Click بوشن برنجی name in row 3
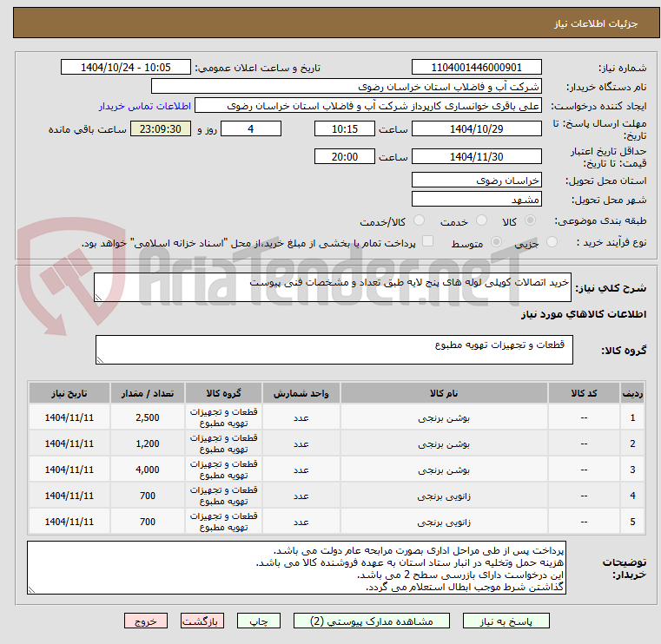 point(444,470)
